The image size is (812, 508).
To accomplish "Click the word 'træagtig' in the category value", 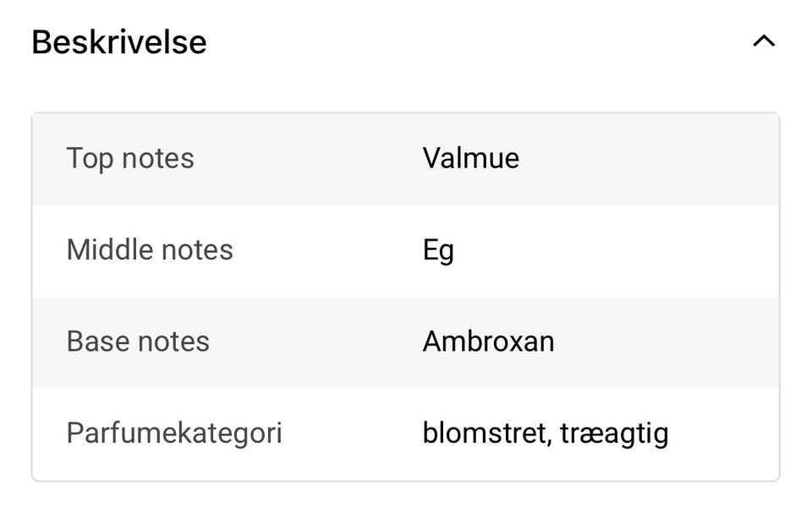I will (x=615, y=434).
